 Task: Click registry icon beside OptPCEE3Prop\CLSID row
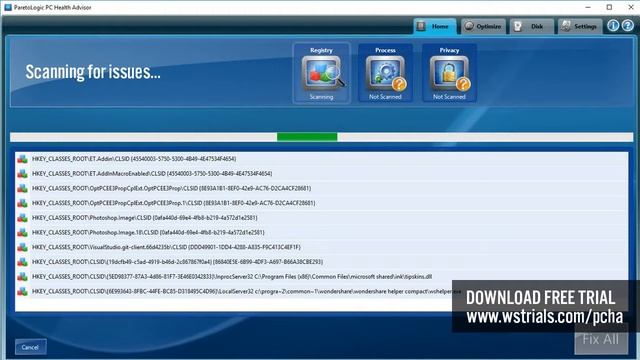(x=22, y=188)
